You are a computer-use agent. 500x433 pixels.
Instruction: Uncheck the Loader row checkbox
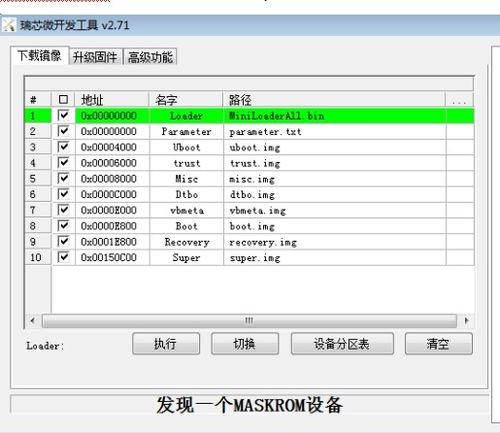[63, 116]
